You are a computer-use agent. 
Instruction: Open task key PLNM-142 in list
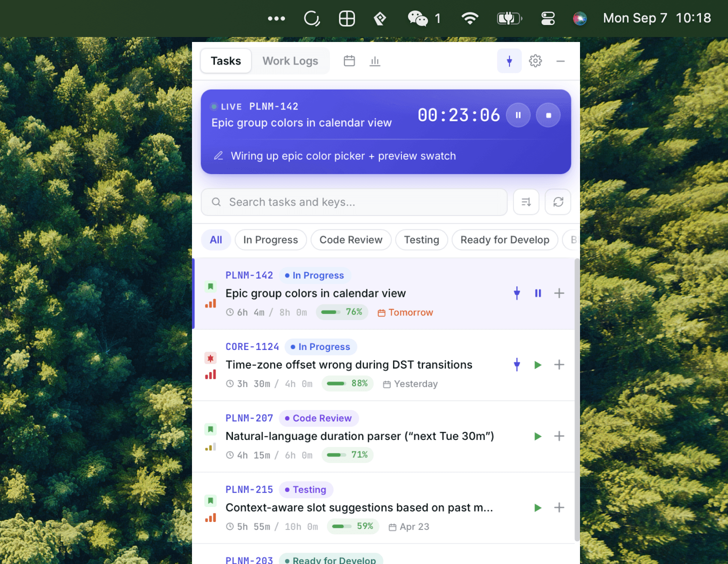point(249,275)
